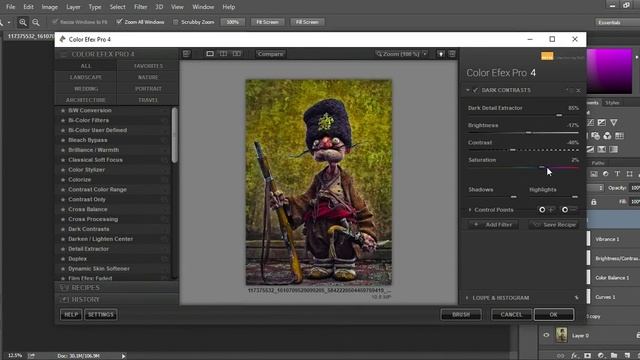Add a positive control point
The width and height of the screenshot is (640, 360).
(x=546, y=209)
